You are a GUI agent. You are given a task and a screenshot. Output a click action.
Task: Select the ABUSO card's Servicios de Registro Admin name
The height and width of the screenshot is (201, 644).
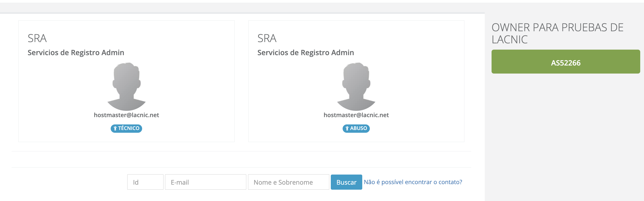pos(305,53)
